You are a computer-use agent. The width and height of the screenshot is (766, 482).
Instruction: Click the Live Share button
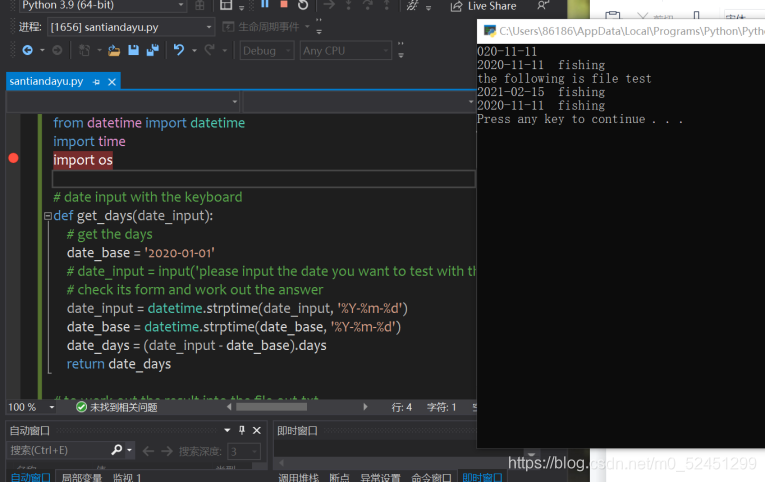(483, 6)
